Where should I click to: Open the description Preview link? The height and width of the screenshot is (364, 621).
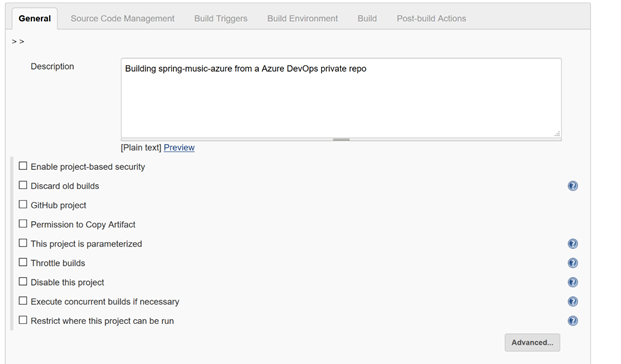point(179,148)
